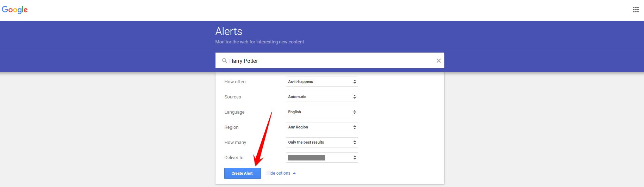Click the Google logo
644x187 pixels.
click(15, 10)
